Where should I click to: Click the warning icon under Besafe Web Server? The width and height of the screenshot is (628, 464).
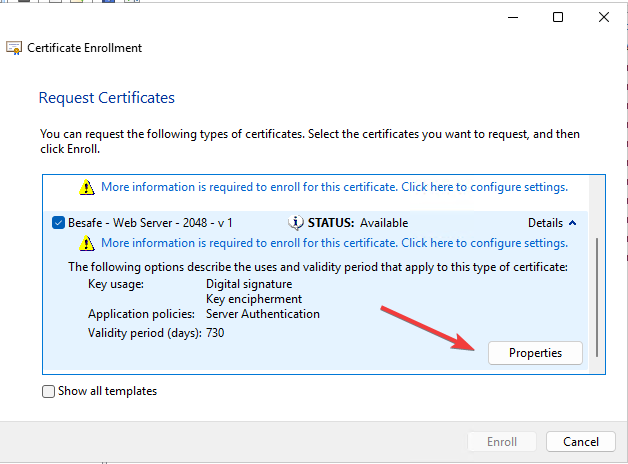click(x=87, y=243)
